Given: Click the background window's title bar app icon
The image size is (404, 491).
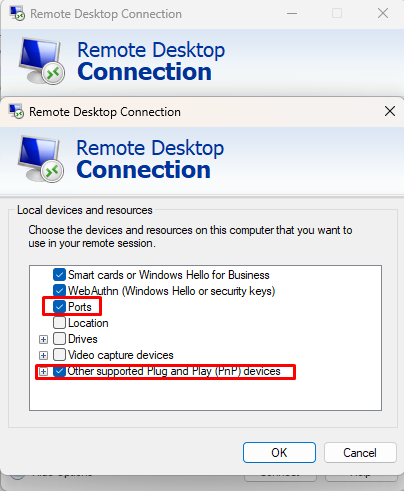Looking at the screenshot, I should click(17, 13).
